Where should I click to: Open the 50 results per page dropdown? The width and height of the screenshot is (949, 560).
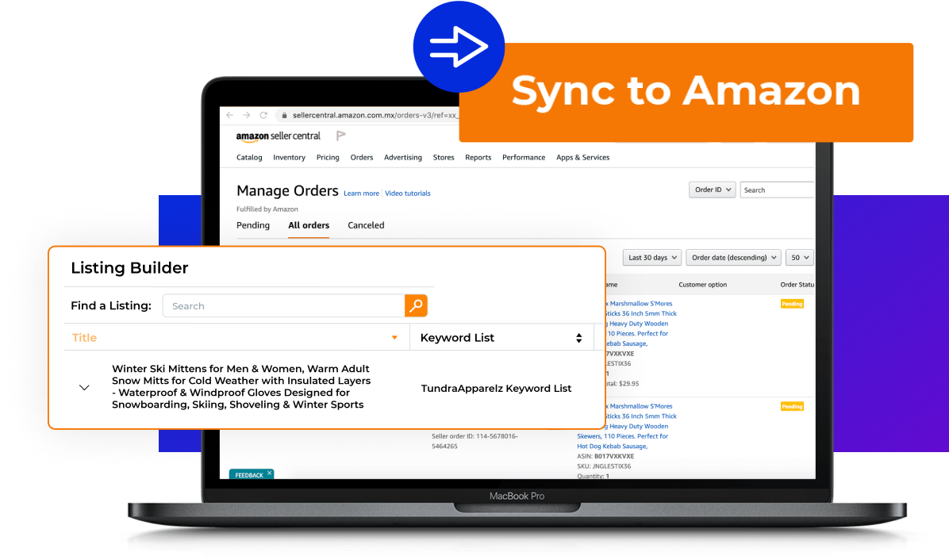click(x=800, y=258)
